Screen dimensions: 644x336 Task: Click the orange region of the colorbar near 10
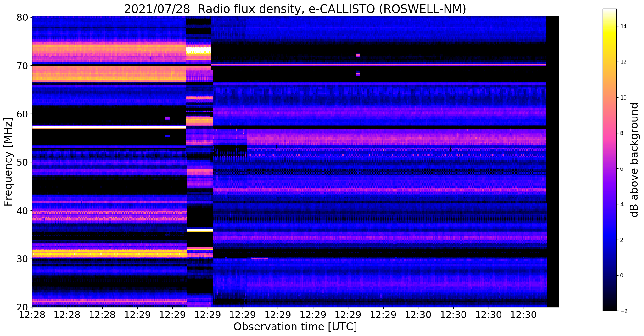(609, 98)
